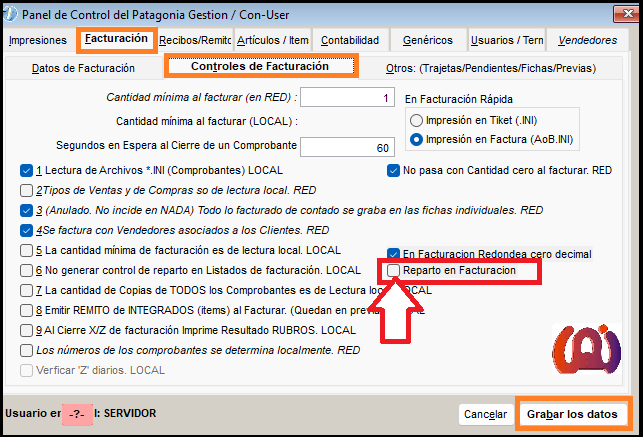Click the Segundos en Espera al Cierre field

[347, 147]
